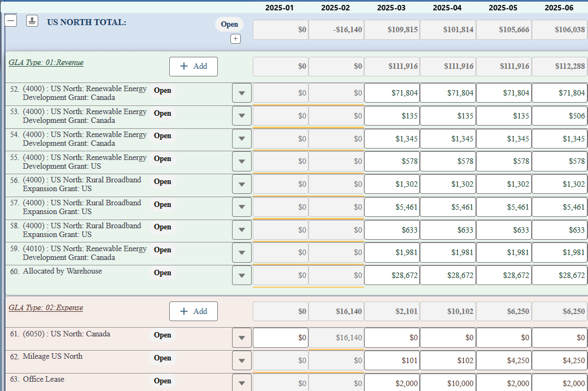
Task: Click Expense total $10,102 for 2025-04
Action: [448, 311]
